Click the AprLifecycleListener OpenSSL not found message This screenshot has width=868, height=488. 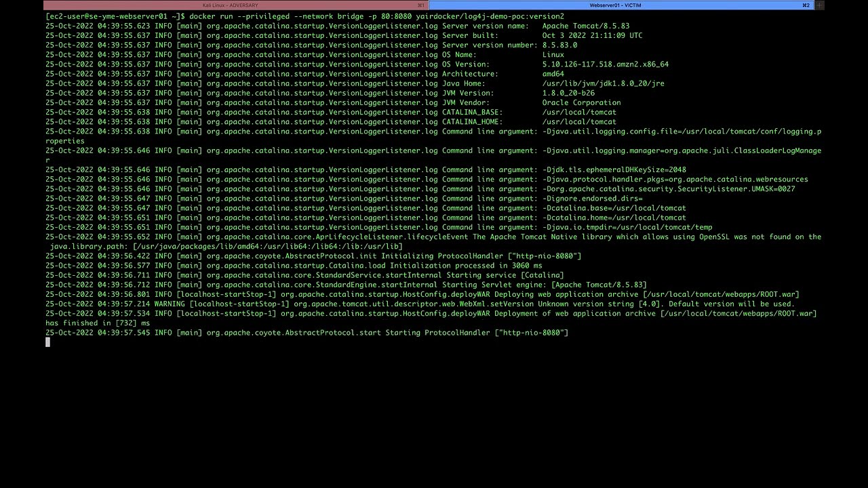(x=433, y=237)
